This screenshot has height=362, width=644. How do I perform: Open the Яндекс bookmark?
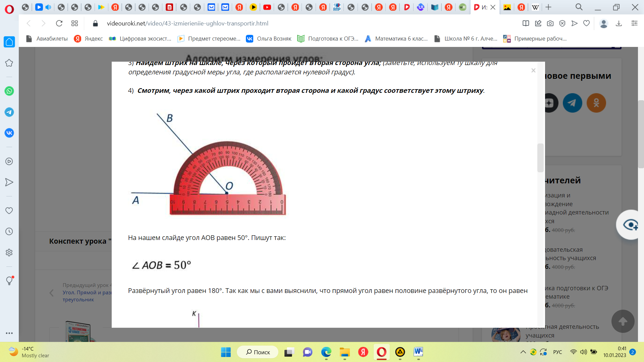coord(89,39)
